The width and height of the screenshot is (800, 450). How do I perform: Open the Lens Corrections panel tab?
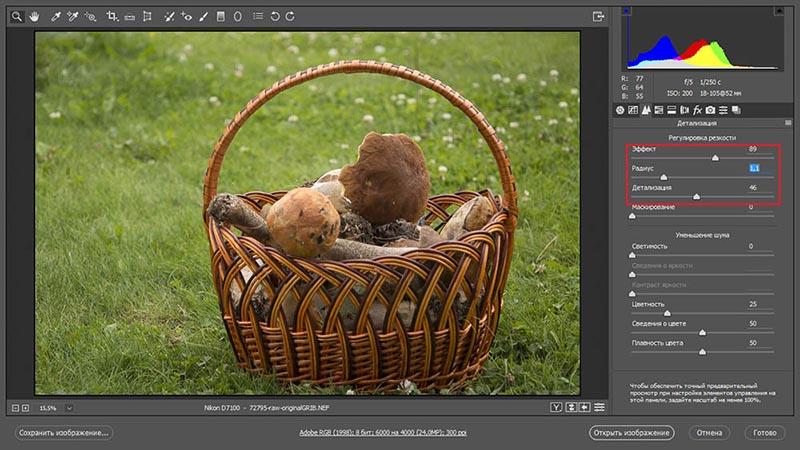coord(684,110)
